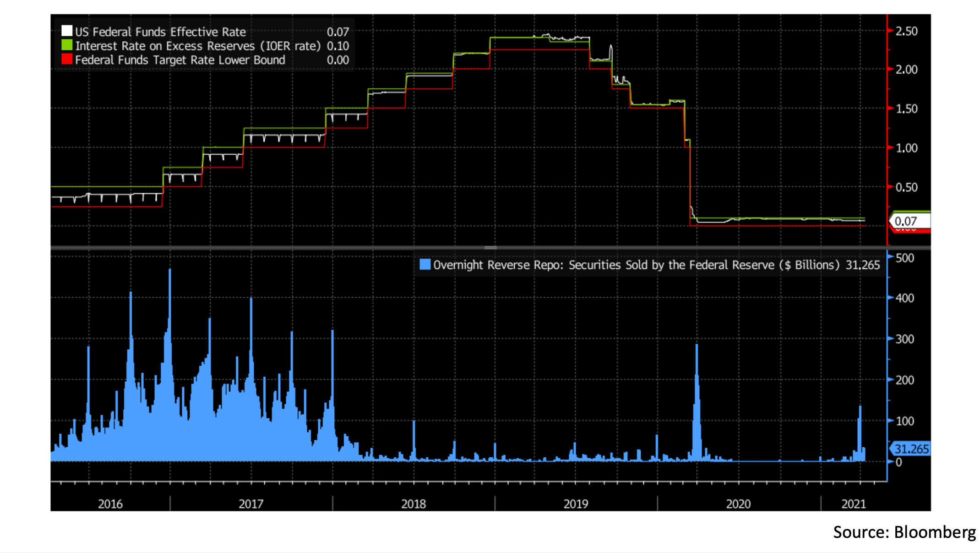Click the 1.00 tick on rate axis
Screen dimensions: 980x553
coord(906,148)
